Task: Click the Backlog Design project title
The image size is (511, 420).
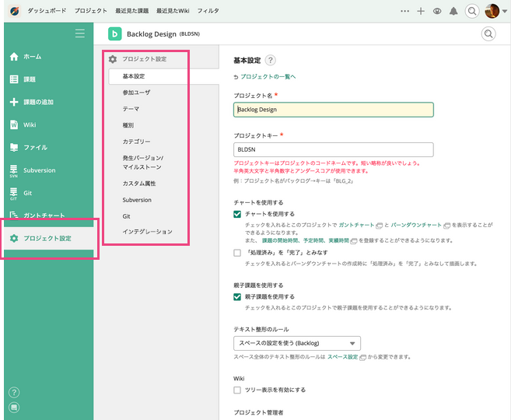Action: 152,34
